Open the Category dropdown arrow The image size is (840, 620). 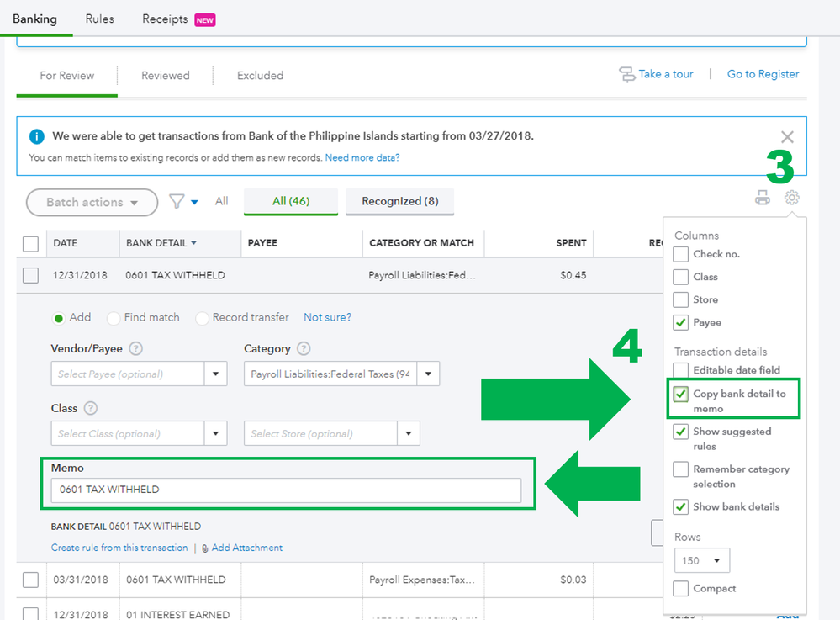click(x=428, y=374)
